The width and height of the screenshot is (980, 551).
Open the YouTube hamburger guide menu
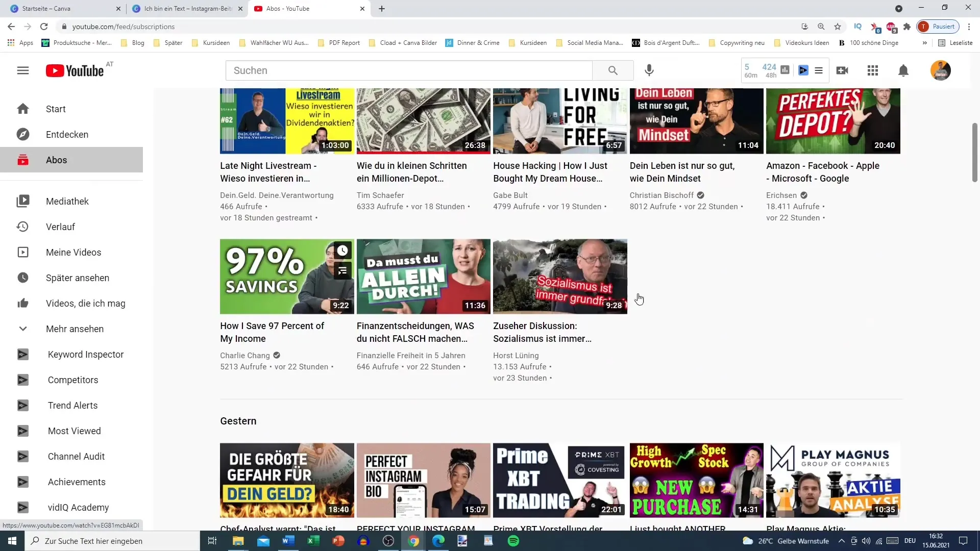tap(23, 70)
